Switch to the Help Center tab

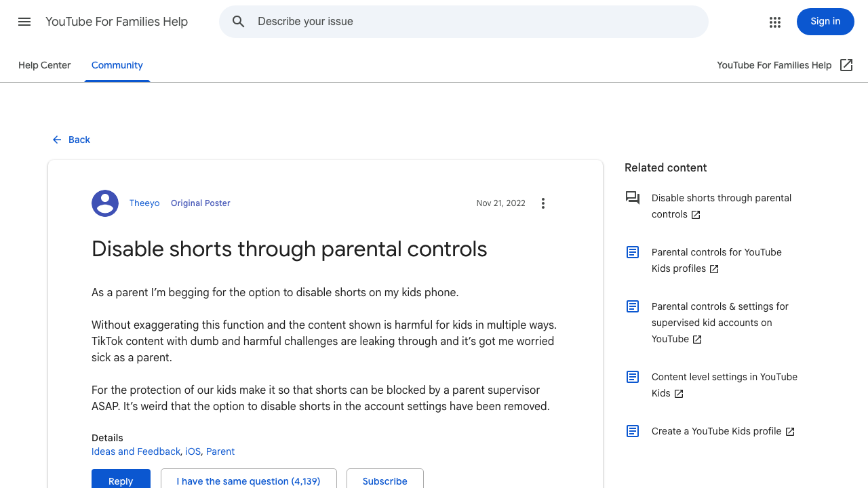[x=44, y=65]
